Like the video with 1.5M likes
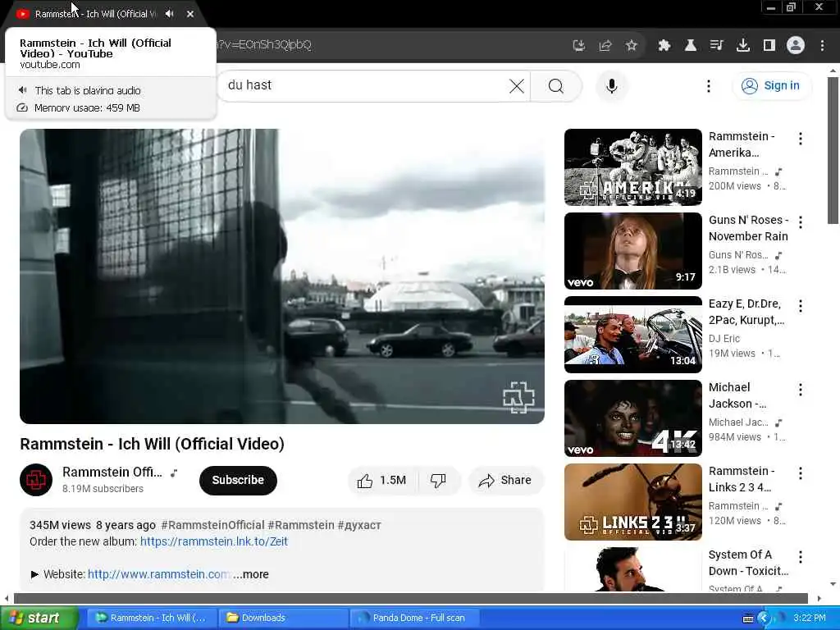This screenshot has width=840, height=630. coord(382,481)
